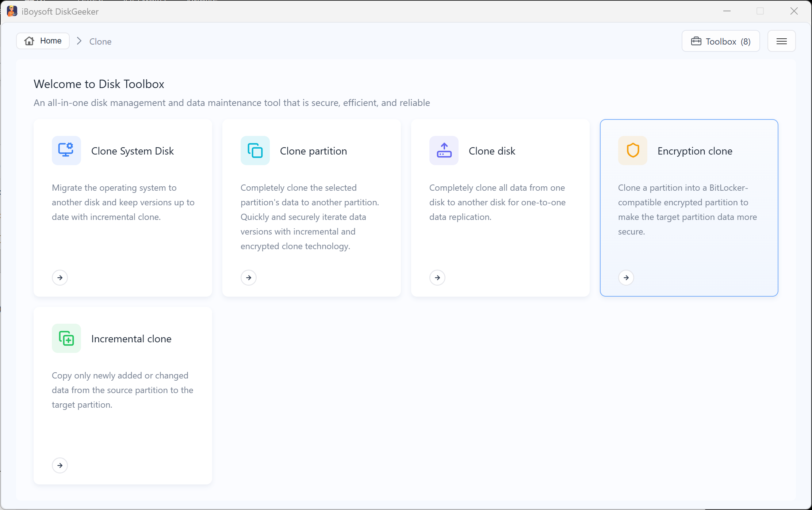Minimize the DiskGeeker window

727,11
